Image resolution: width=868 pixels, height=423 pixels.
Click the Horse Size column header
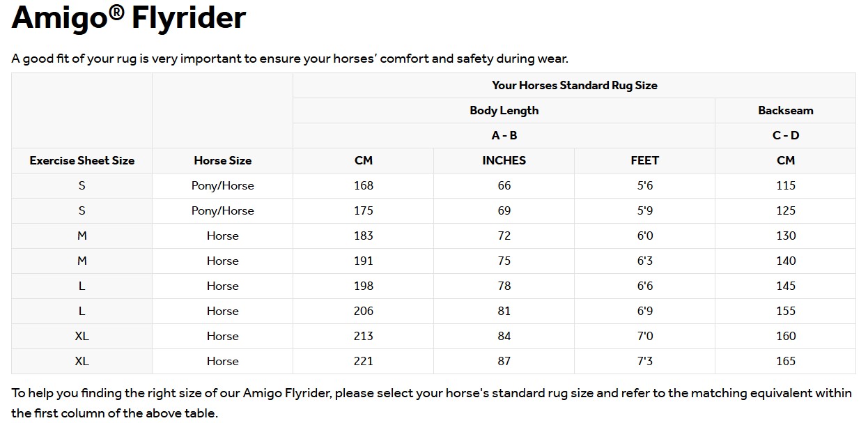coord(223,160)
